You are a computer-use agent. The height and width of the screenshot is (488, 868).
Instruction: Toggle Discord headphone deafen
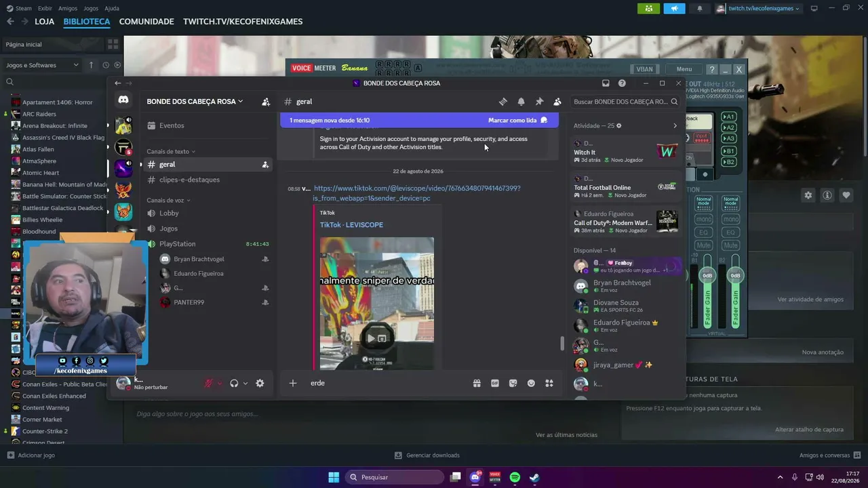coord(234,383)
